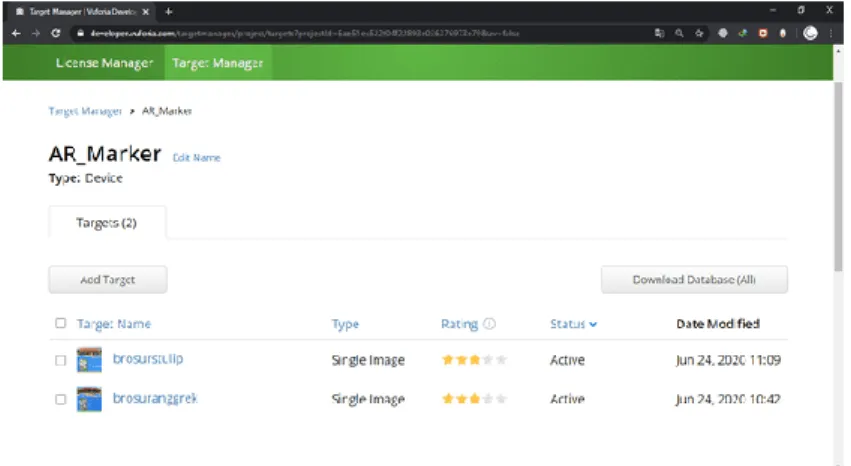Check the brosurstulip row checkbox
The width and height of the screenshot is (851, 466).
tap(60, 360)
